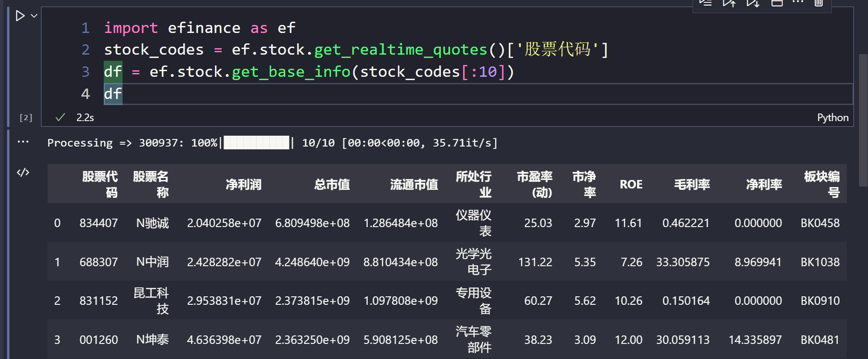Split the cell

(x=777, y=3)
